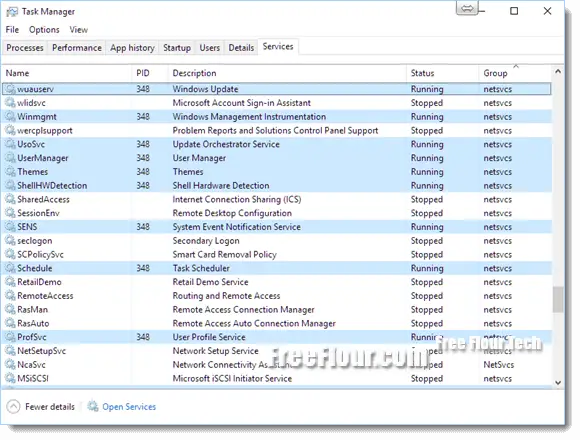The height and width of the screenshot is (440, 580).
Task: Collapse view with Fewer details arrow
Action: pyautogui.click(x=13, y=407)
